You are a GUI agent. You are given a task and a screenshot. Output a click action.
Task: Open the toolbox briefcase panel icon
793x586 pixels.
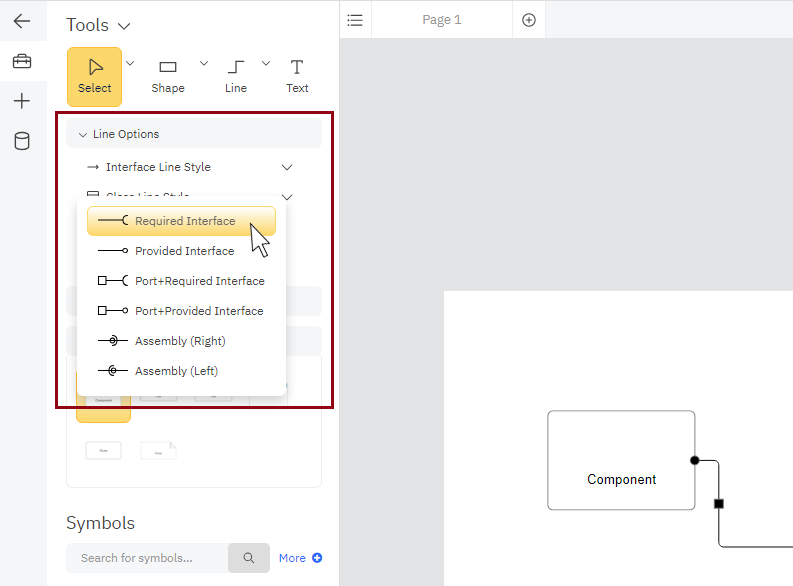click(x=22, y=62)
